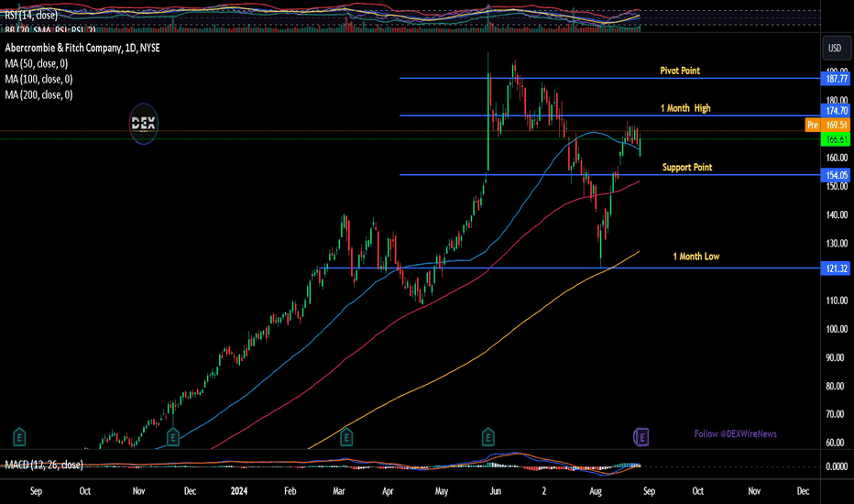Screen dimensions: 854x504
Task: Click the 140.00 price scale value
Action: pyautogui.click(x=836, y=215)
